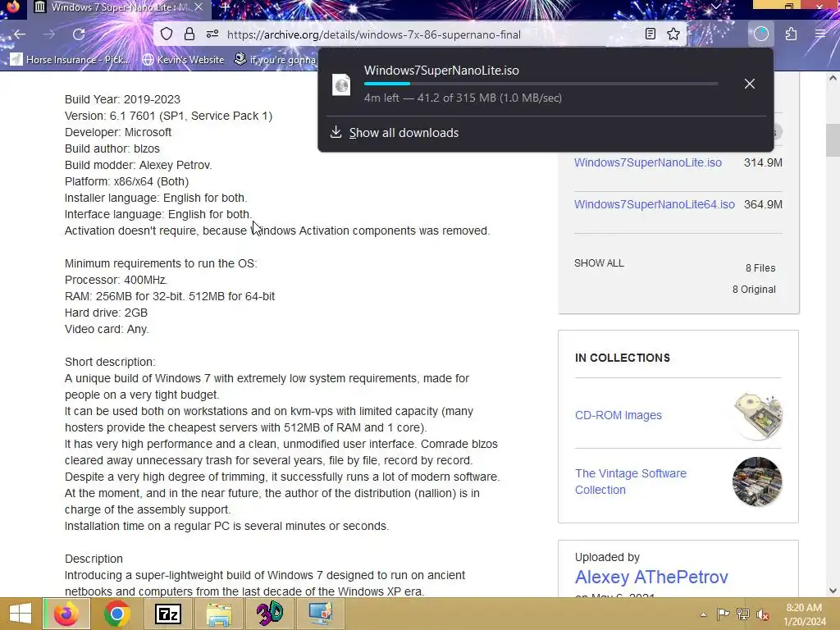Open network tray icon
The image size is (840, 630).
[743, 614]
